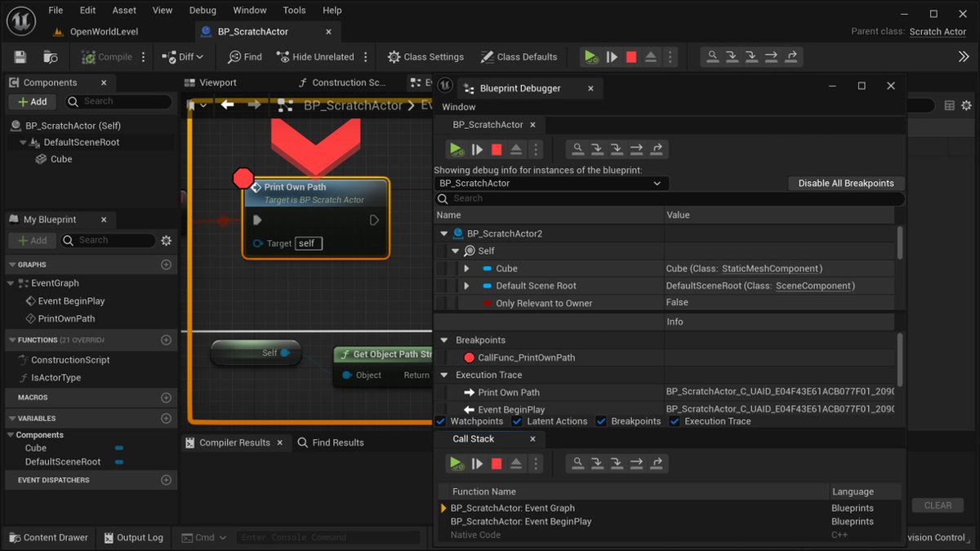
Task: Open Class Settings
Action: [425, 57]
